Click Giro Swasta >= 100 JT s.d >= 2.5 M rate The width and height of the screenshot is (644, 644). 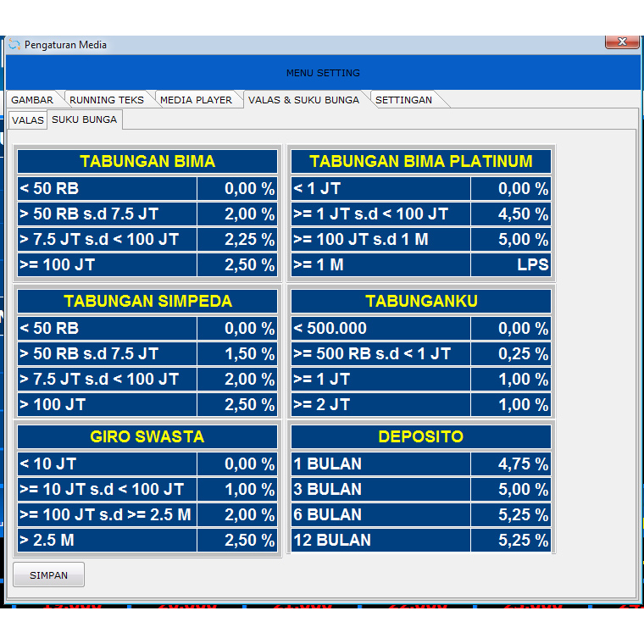(x=237, y=514)
